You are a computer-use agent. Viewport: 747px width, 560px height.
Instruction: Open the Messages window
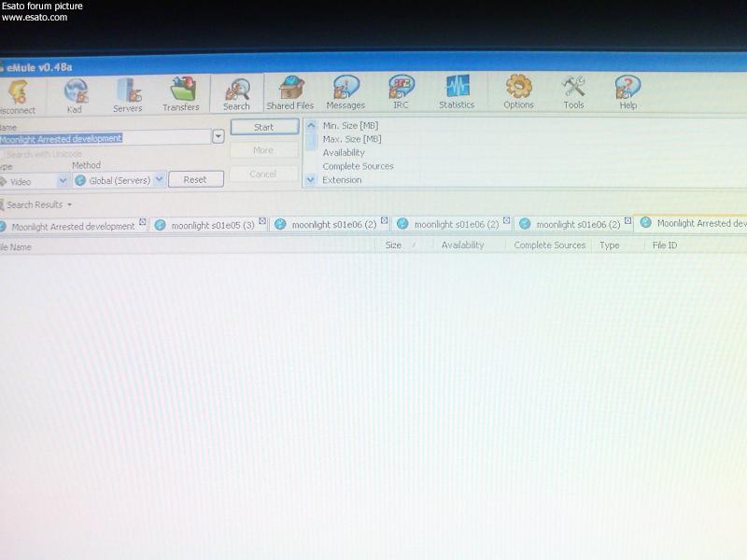click(345, 94)
